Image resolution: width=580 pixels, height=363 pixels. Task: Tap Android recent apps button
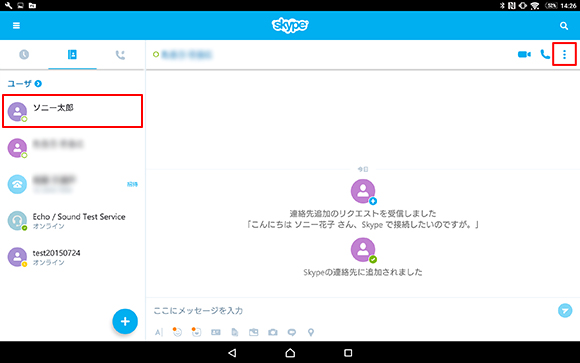[348, 353]
